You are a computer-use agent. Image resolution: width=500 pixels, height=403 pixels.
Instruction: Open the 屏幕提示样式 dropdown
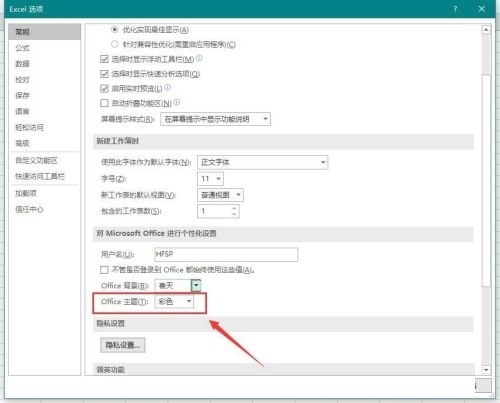click(215, 119)
